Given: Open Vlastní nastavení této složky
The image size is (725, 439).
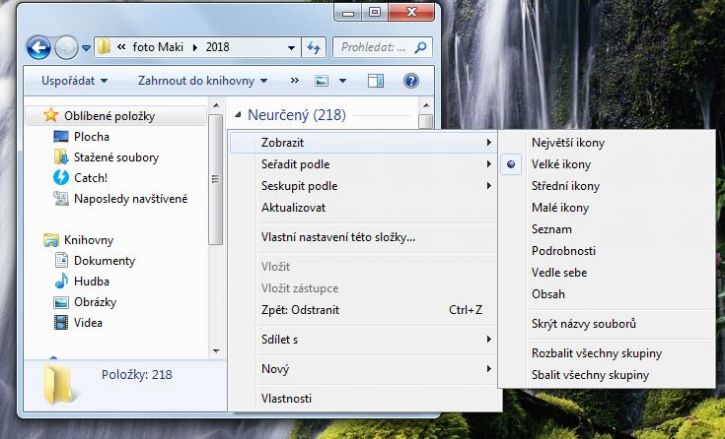Looking at the screenshot, I should coord(364,237).
